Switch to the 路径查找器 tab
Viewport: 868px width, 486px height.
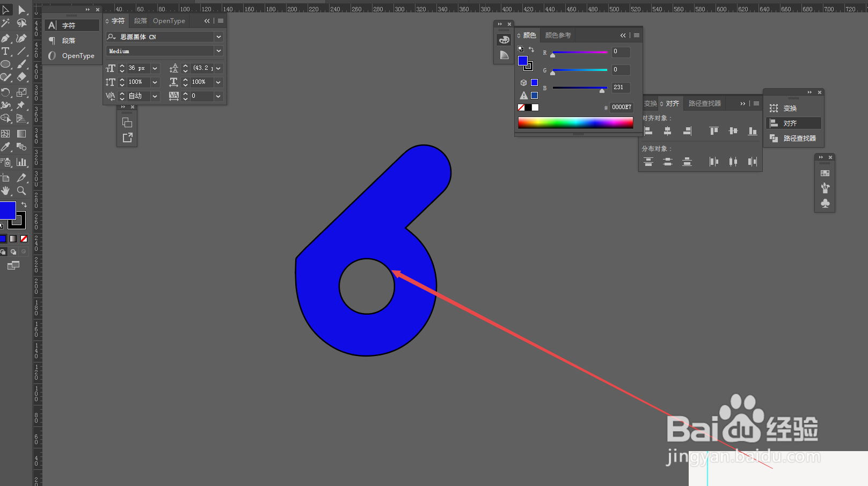(x=705, y=104)
